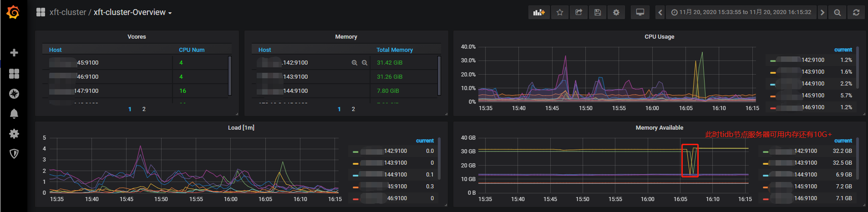The image size is (868, 212).
Task: Open the Explore compass icon
Action: tap(14, 94)
